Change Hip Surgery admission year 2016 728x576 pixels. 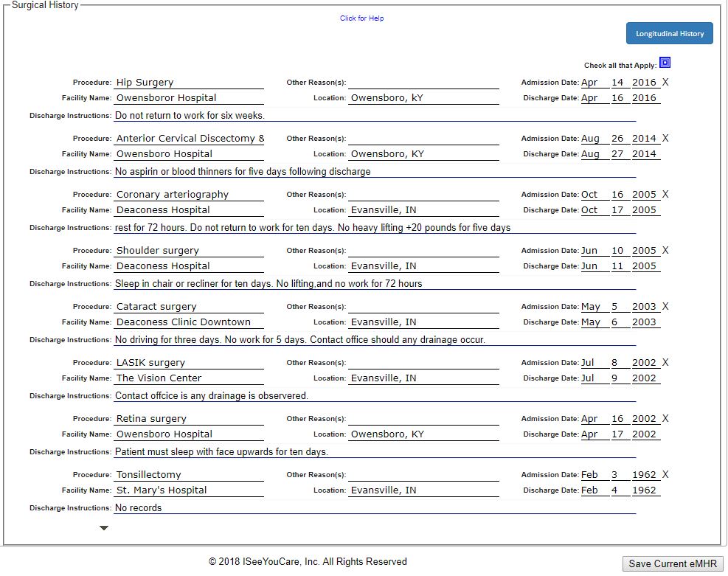[645, 82]
